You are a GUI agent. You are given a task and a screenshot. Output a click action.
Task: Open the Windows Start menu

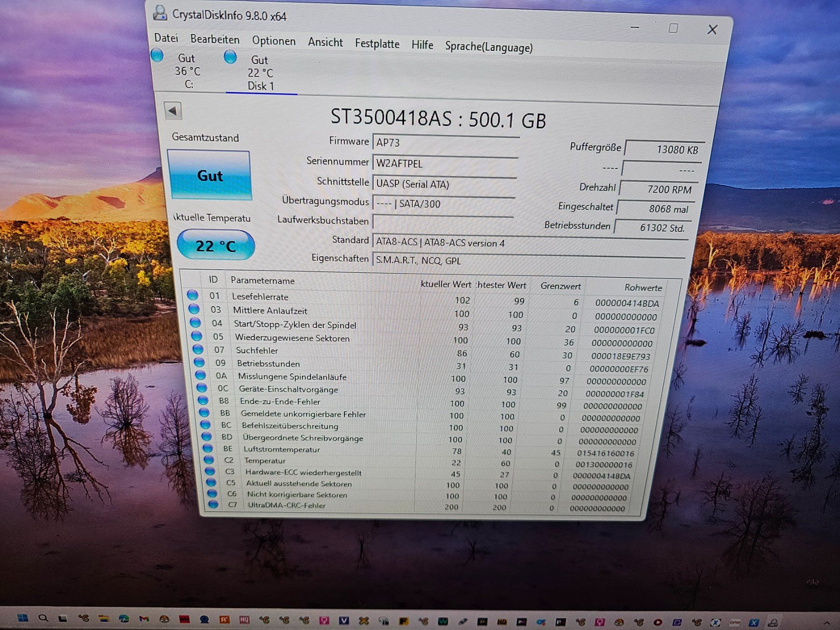pos(22,618)
